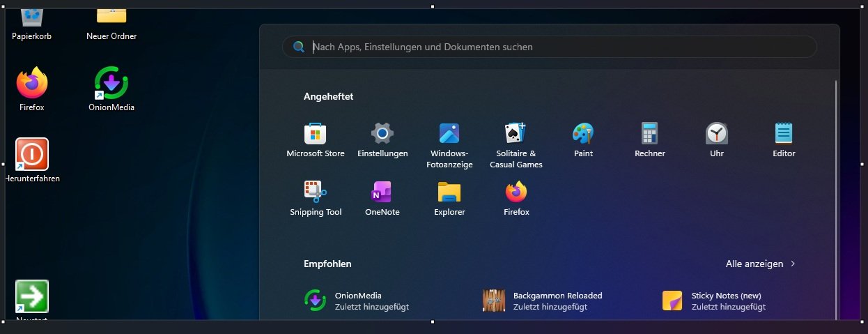
Task: Open recommended Backgammon Reloaded
Action: pos(543,301)
